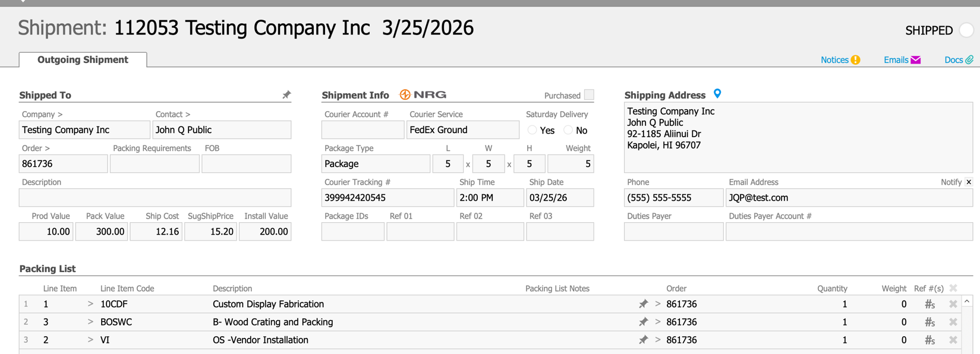The image size is (980, 354).
Task: Expand line item 10CDF with the arrow
Action: 90,304
